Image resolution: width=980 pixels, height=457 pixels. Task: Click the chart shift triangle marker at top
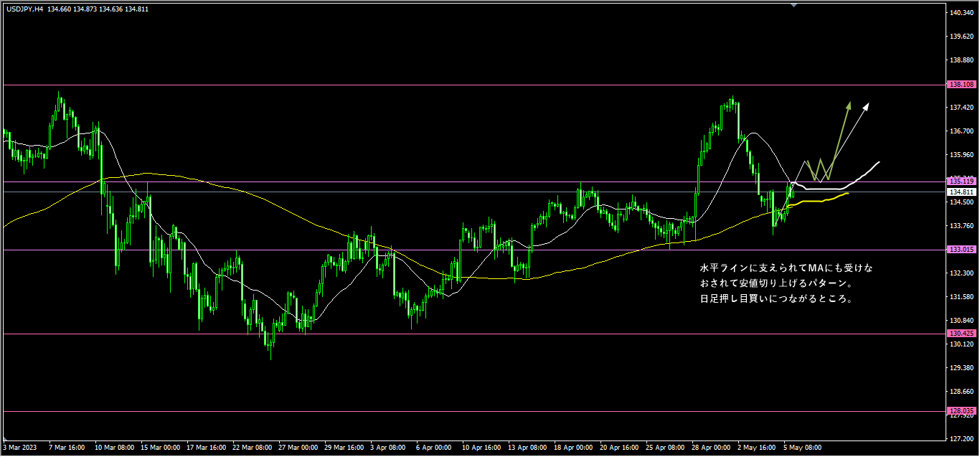click(793, 4)
